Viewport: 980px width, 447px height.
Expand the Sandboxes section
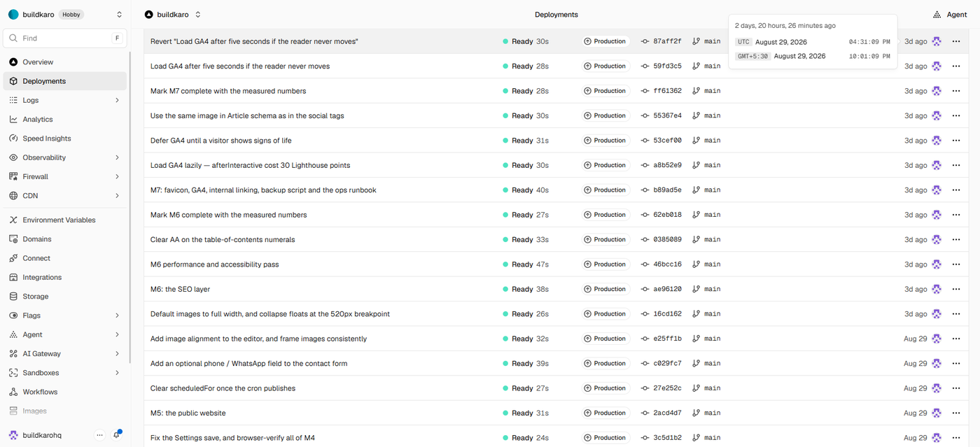click(117, 373)
